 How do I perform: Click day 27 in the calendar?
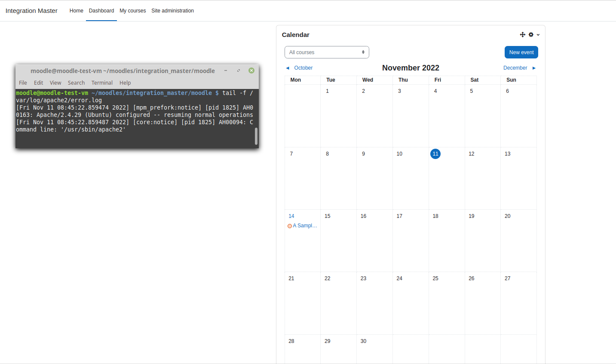[508, 278]
